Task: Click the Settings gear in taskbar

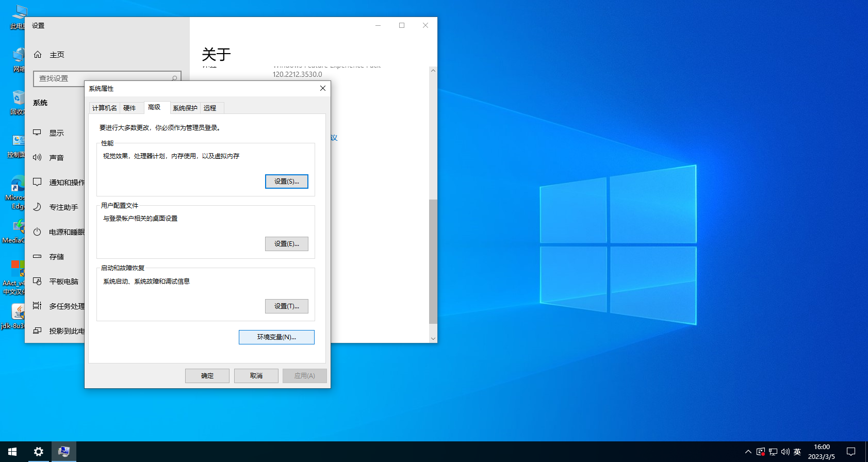Action: coord(38,452)
